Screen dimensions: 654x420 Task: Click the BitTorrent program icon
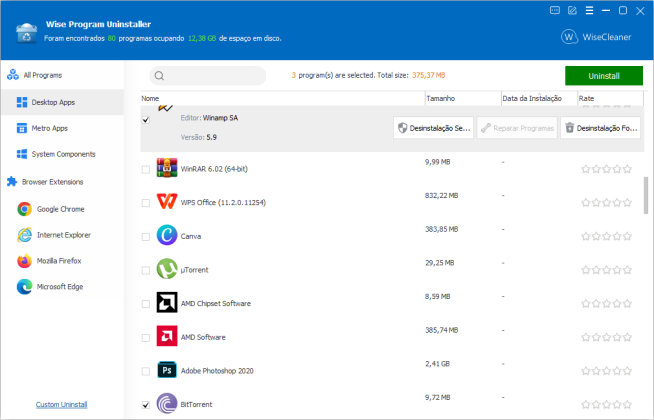pos(167,403)
